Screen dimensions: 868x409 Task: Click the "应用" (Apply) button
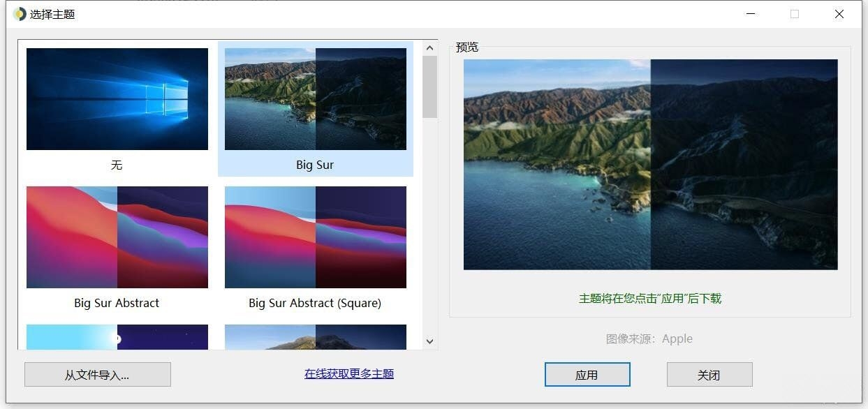[x=587, y=374]
